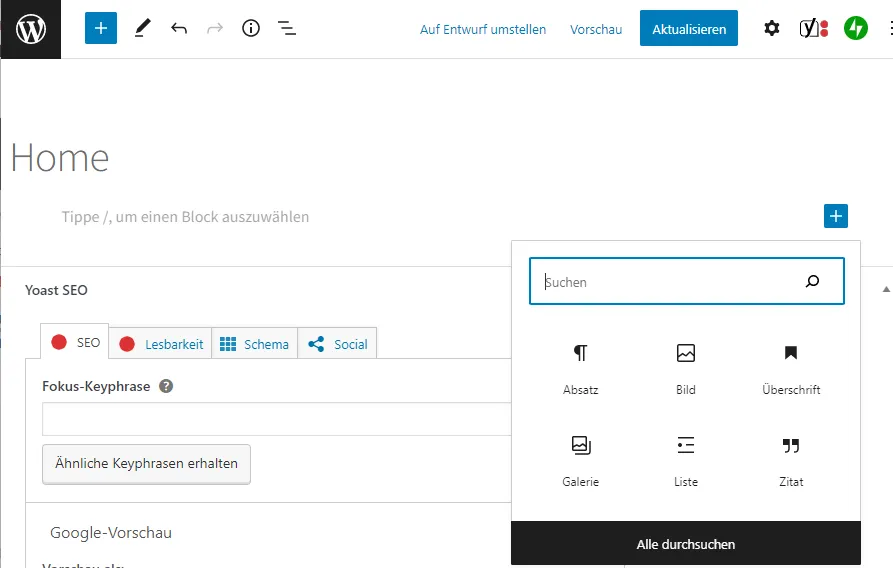
Task: Open the Yoast SEO sidebar icon
Action: (x=813, y=28)
